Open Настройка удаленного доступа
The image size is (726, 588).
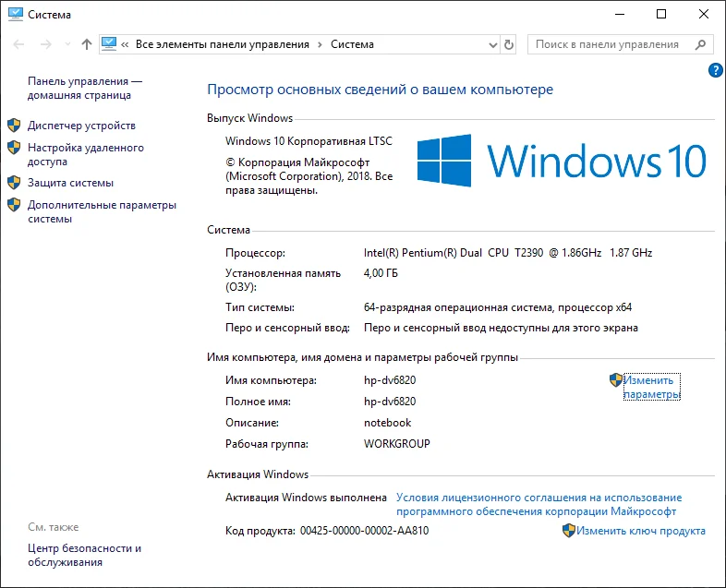pos(86,154)
